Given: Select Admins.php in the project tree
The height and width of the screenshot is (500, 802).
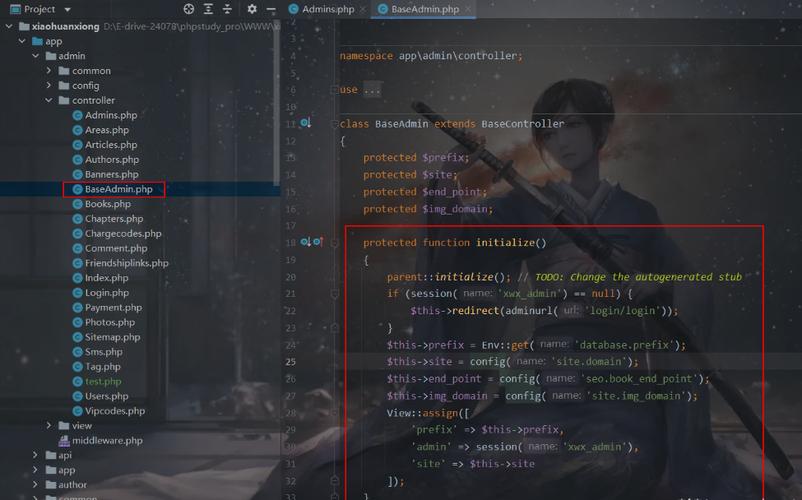Looking at the screenshot, I should coord(110,115).
